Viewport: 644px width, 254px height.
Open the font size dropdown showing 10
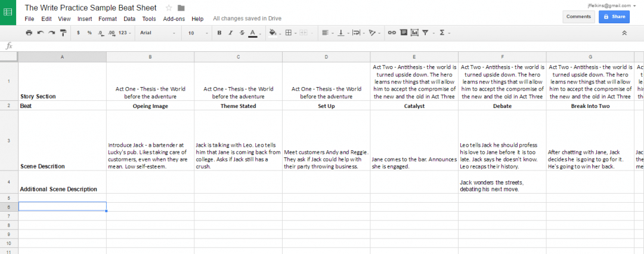pos(197,33)
